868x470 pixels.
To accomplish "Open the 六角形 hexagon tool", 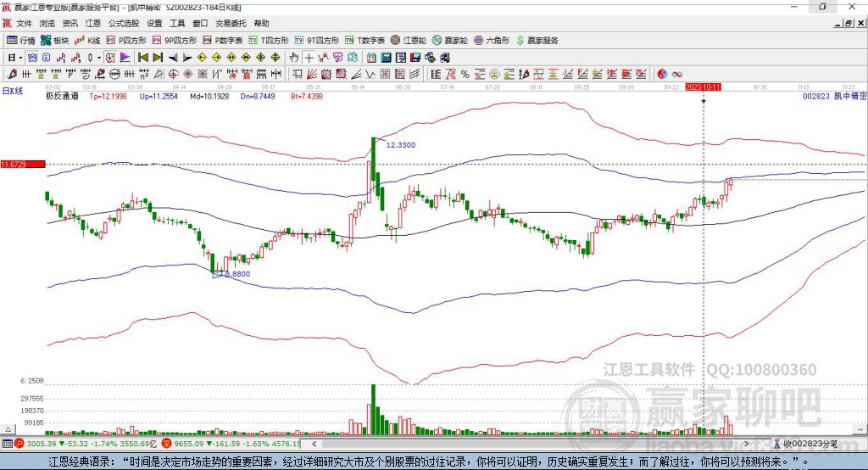I will (491, 41).
